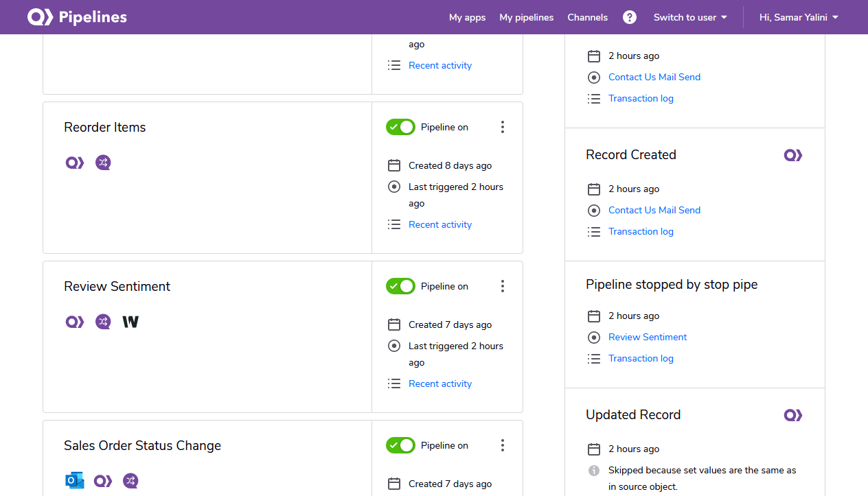Turn off the Reorder Items pipeline toggle
868x496 pixels.
400,127
